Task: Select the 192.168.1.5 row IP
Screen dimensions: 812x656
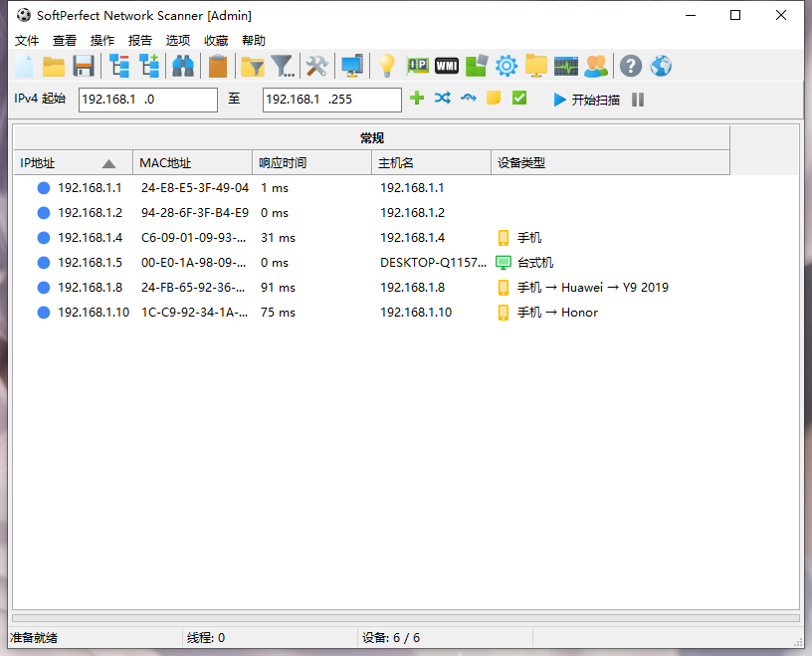Action: [x=91, y=262]
